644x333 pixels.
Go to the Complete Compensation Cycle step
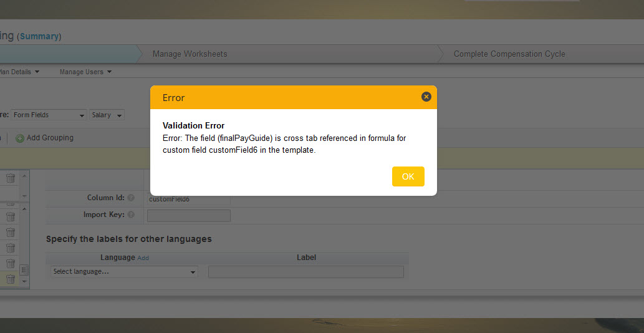click(x=509, y=54)
